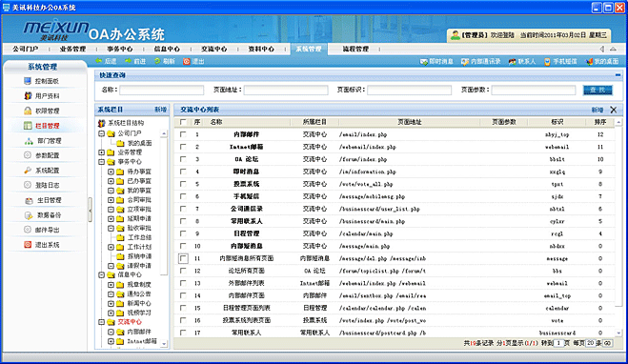Open 参数配置 in the sidebar
This screenshot has height=364, width=628.
[x=42, y=155]
